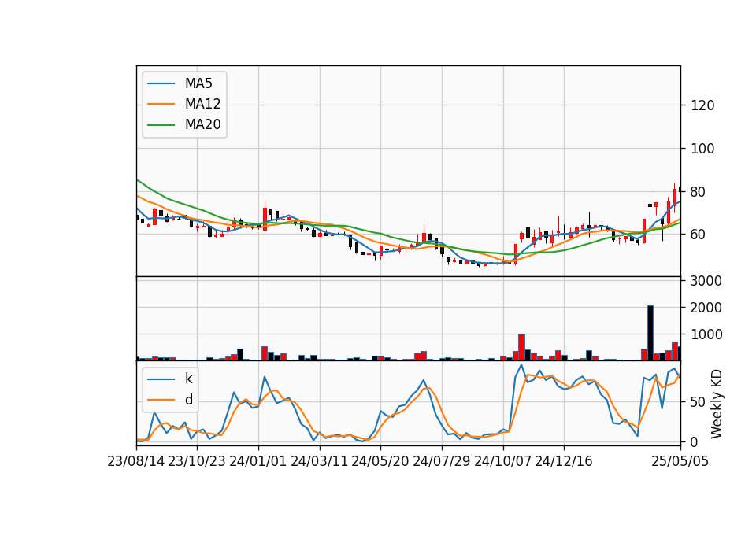Click the 100 price axis tick label

[x=702, y=149]
